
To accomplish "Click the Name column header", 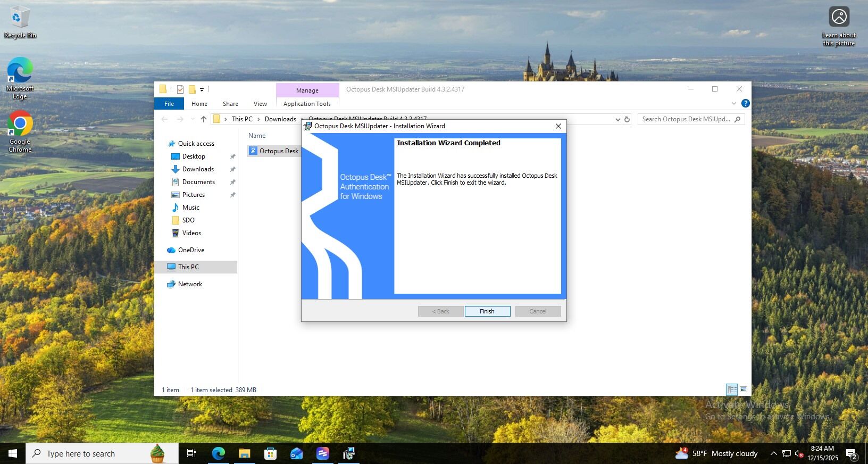I will tap(257, 136).
